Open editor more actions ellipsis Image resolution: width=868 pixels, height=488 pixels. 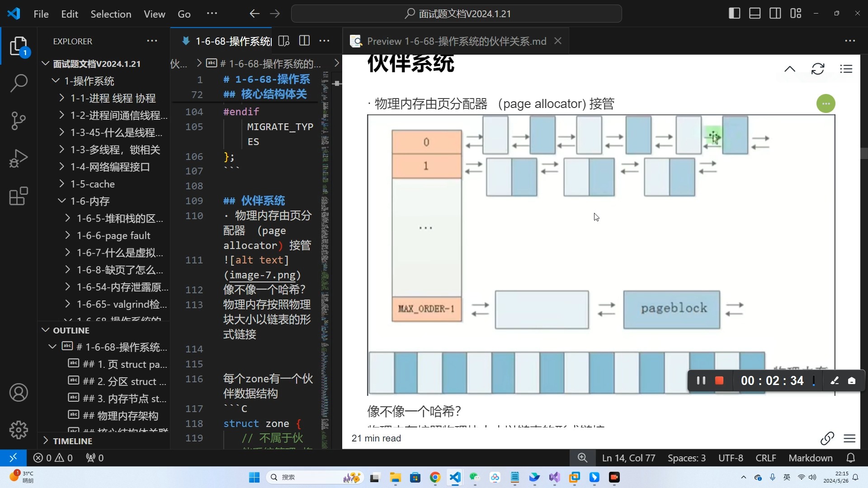tap(324, 41)
